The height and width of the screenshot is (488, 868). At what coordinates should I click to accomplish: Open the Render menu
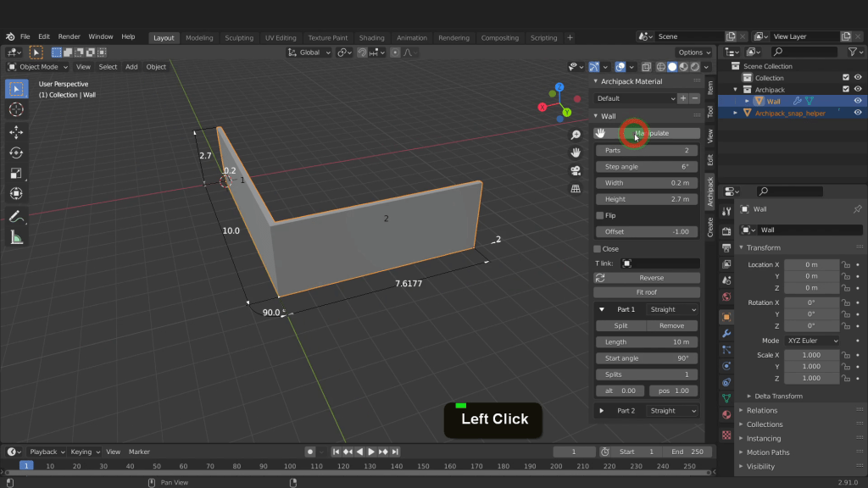[69, 37]
